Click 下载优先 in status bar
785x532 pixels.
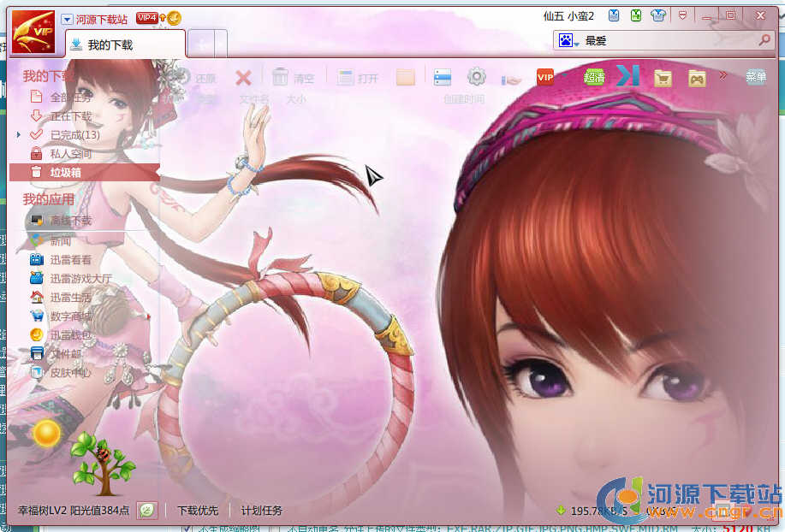point(198,511)
